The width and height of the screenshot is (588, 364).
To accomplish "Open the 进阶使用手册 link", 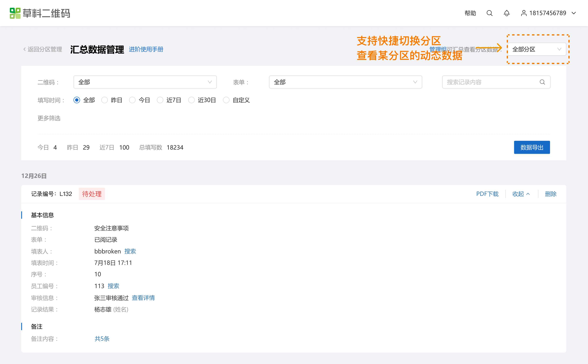I will 146,49.
